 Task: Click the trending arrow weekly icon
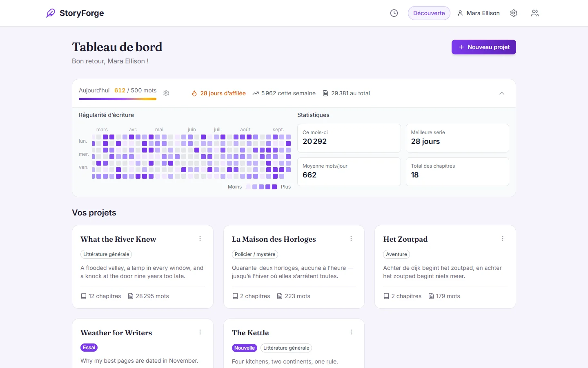point(256,93)
